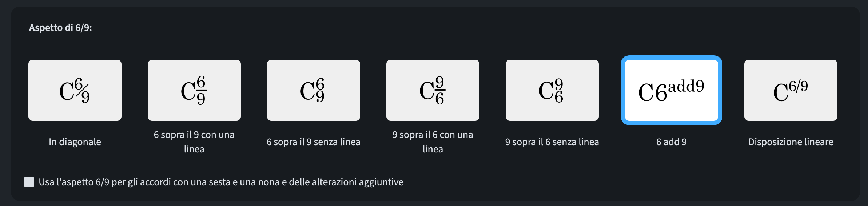Choose the 9 over 6 tile without line

point(552,90)
